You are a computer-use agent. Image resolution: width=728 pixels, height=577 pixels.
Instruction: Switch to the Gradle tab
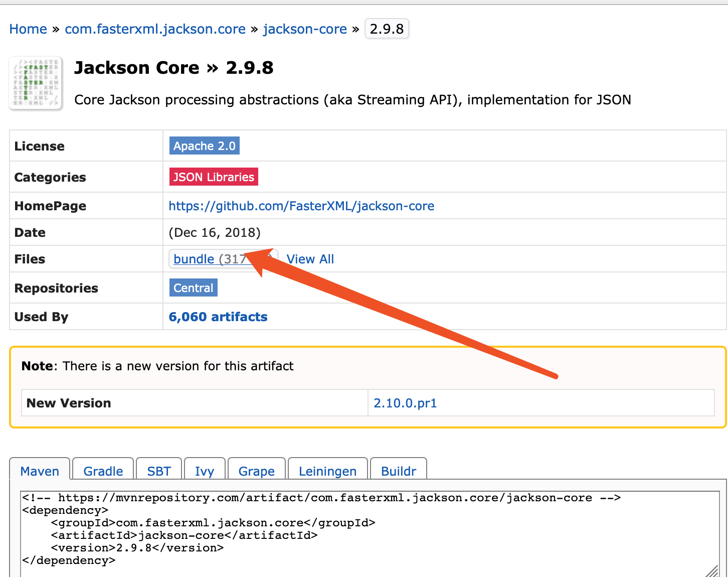click(x=103, y=471)
